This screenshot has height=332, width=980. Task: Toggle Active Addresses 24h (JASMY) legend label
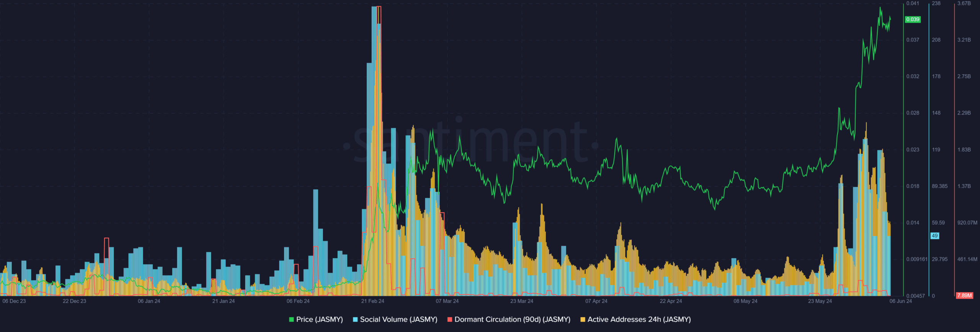point(639,319)
